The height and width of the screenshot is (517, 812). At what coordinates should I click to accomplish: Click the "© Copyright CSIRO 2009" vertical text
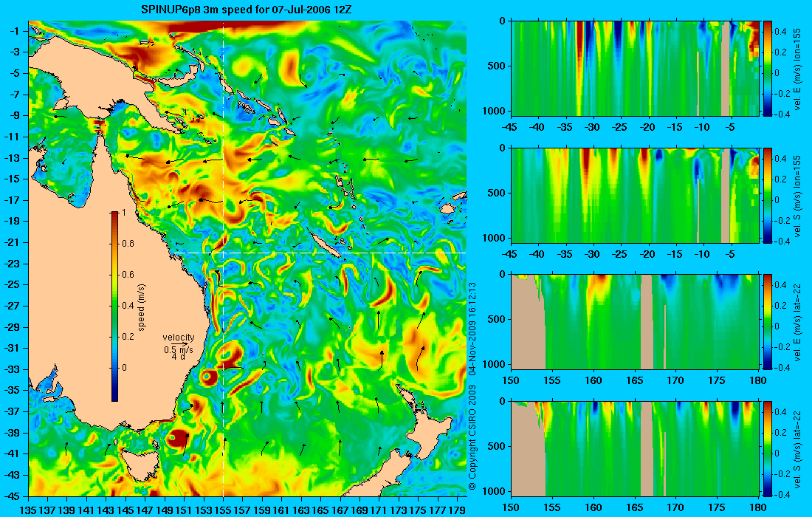pos(472,438)
